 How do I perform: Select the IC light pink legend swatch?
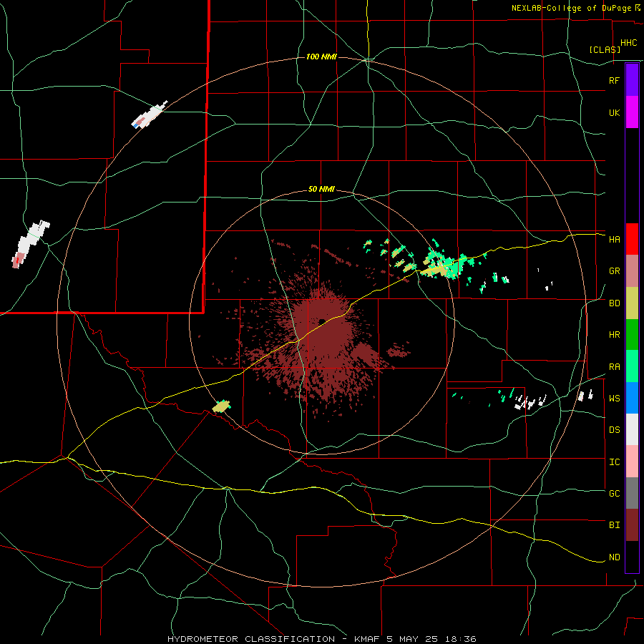(632, 462)
